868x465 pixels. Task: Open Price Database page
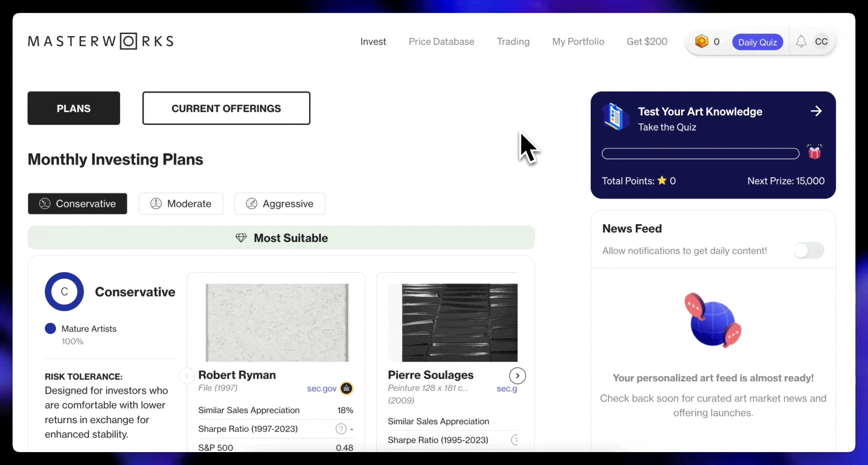coord(441,42)
